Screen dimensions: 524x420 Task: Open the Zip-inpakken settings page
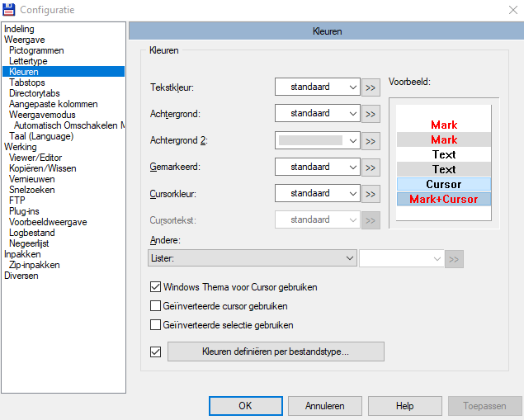click(x=34, y=265)
